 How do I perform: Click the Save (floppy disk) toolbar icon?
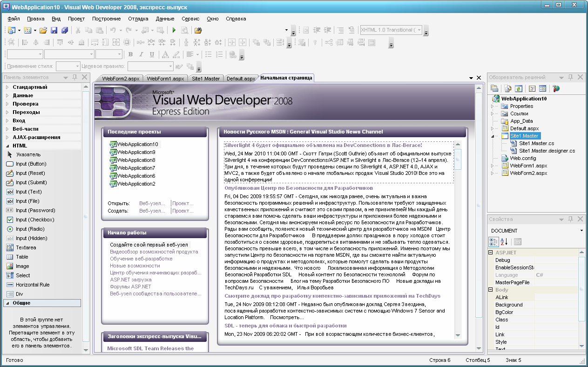(54, 30)
